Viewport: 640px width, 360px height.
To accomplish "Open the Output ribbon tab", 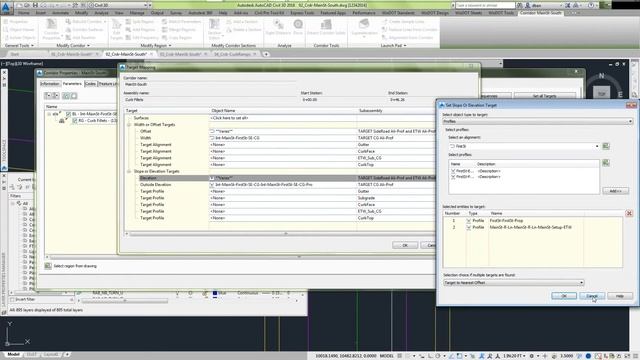I will click(157, 13).
